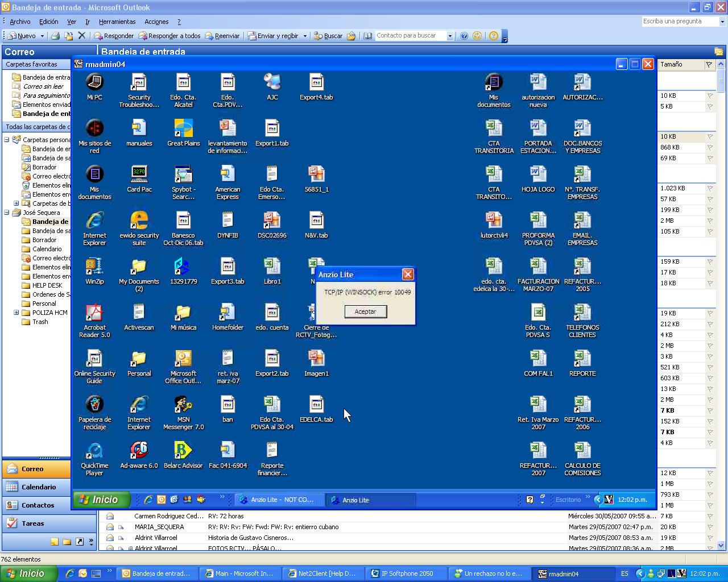Open Acrobat Reader 5.0 shortcut
Image resolution: width=728 pixels, height=582 pixels.
point(94,321)
